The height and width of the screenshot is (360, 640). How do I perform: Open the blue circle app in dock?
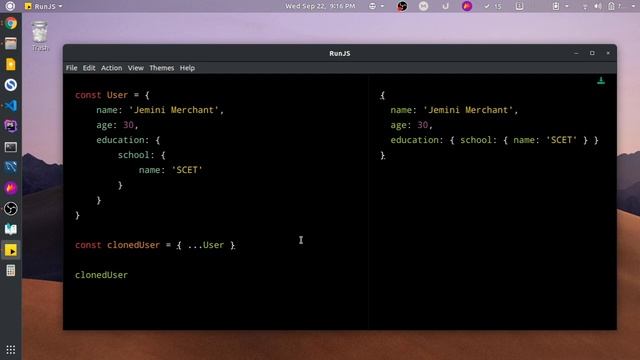click(11, 84)
